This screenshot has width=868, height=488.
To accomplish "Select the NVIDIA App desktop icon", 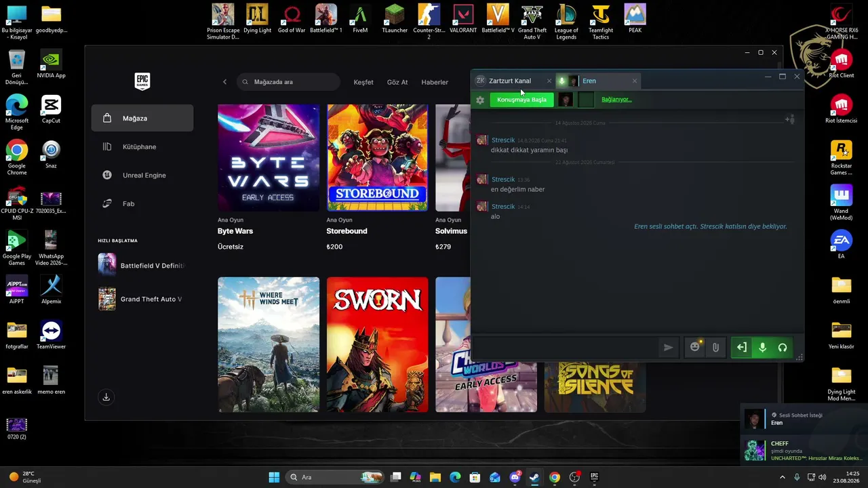I will [x=51, y=64].
